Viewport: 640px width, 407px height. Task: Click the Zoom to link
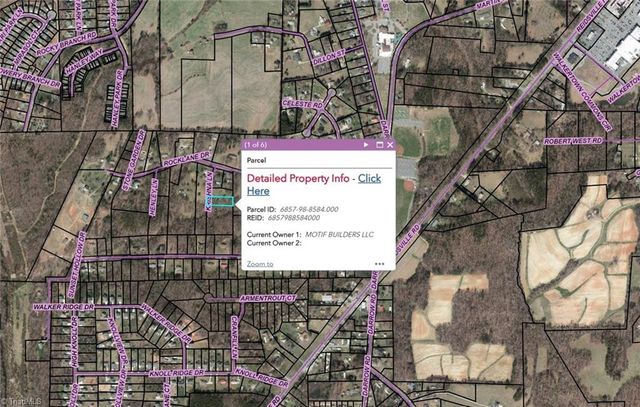point(260,264)
